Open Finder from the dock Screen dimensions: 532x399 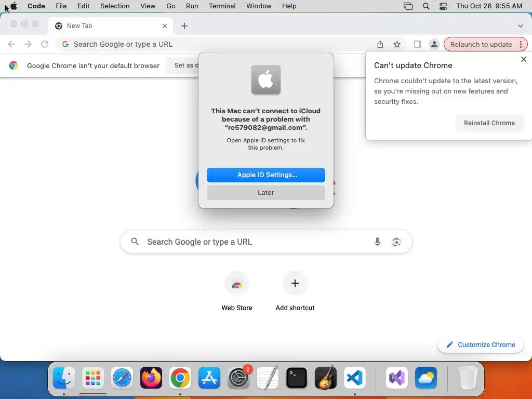click(64, 378)
